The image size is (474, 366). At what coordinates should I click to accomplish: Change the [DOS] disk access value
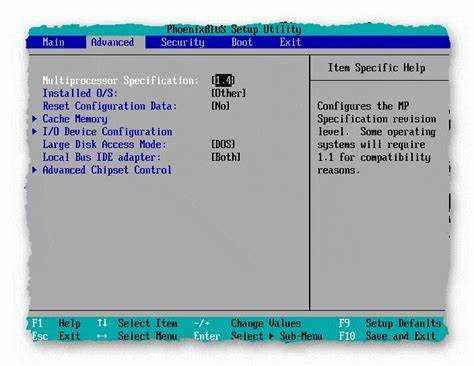[x=223, y=144]
